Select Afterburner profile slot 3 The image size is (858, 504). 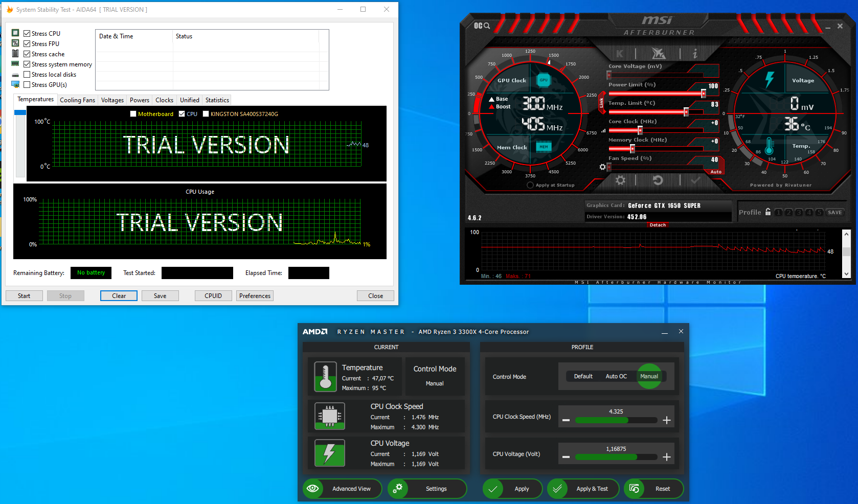coord(799,212)
